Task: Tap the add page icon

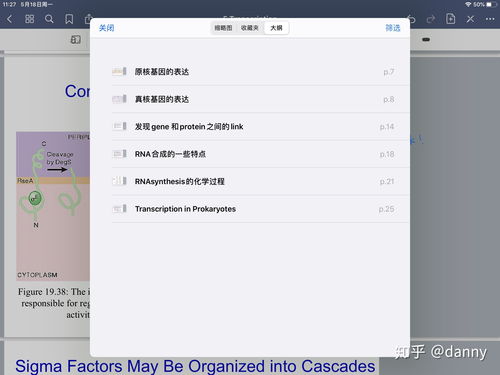Action: tap(450, 19)
